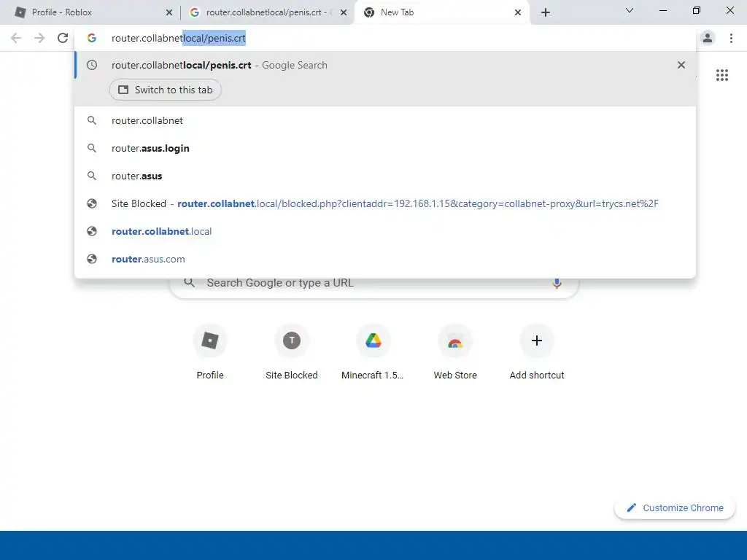This screenshot has height=560, width=747.
Task: Open the router.asus.com suggestion
Action: pos(385,259)
